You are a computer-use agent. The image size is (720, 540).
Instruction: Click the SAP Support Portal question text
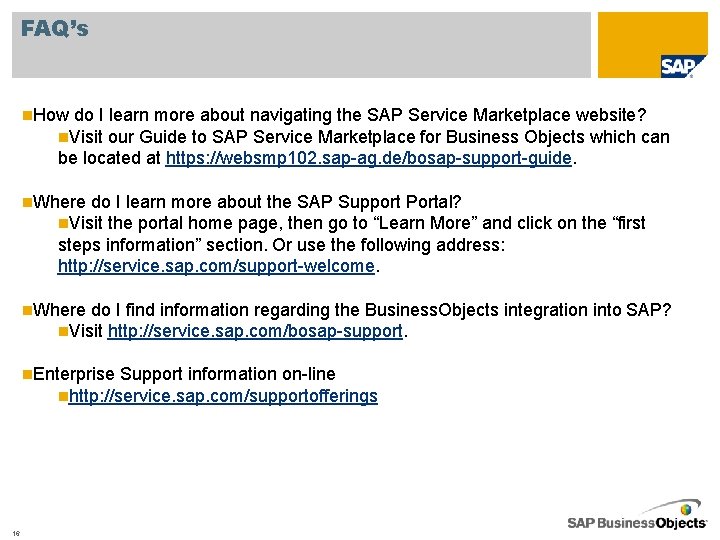248,201
